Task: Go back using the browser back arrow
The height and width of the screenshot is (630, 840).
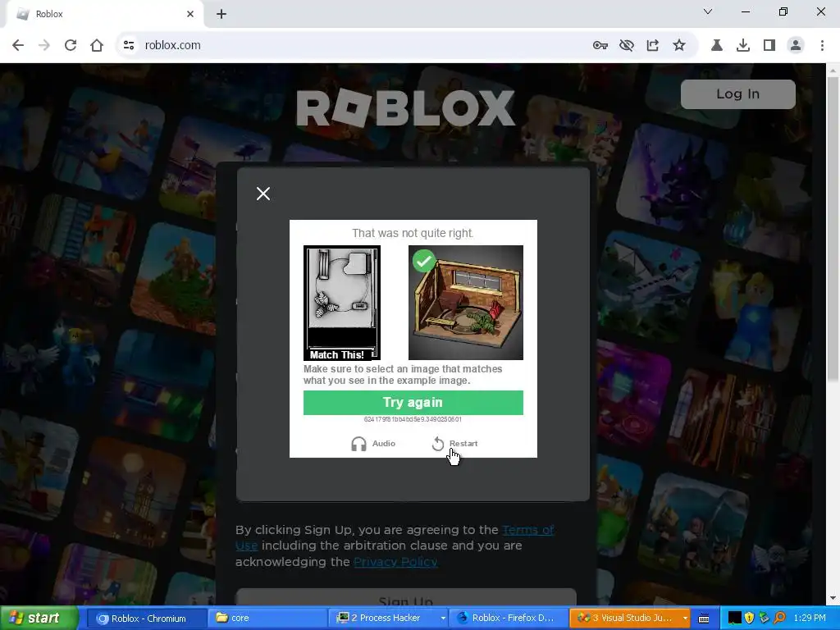Action: pos(18,45)
